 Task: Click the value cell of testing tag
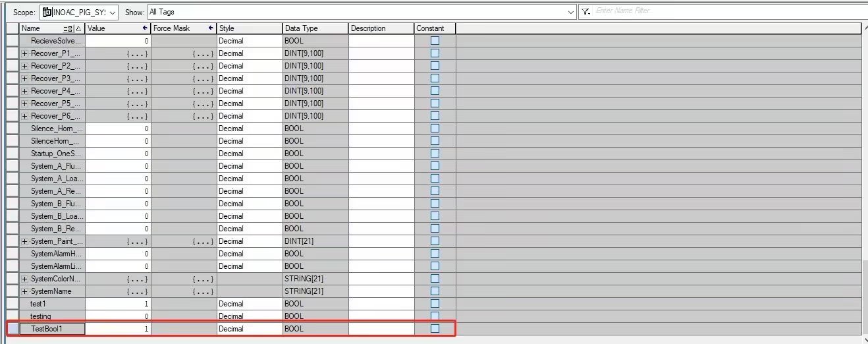(118, 316)
